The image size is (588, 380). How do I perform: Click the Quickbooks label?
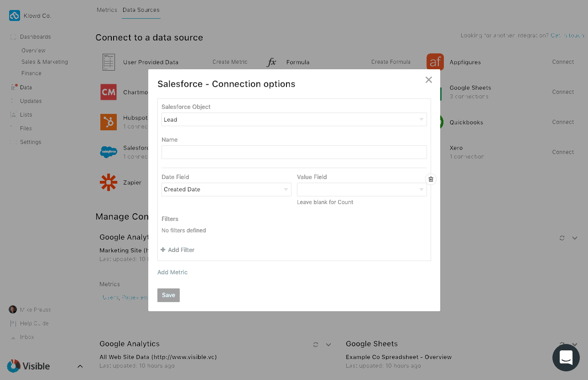[x=466, y=122]
